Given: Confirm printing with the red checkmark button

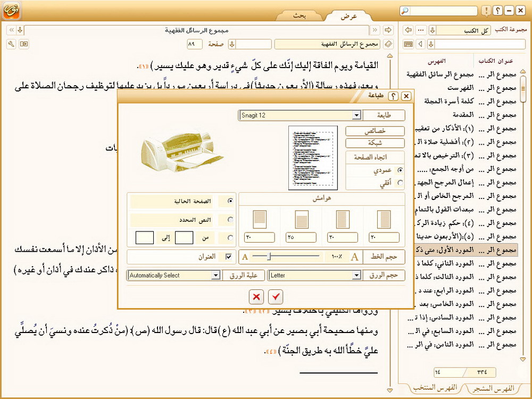Looking at the screenshot, I should pos(276,297).
